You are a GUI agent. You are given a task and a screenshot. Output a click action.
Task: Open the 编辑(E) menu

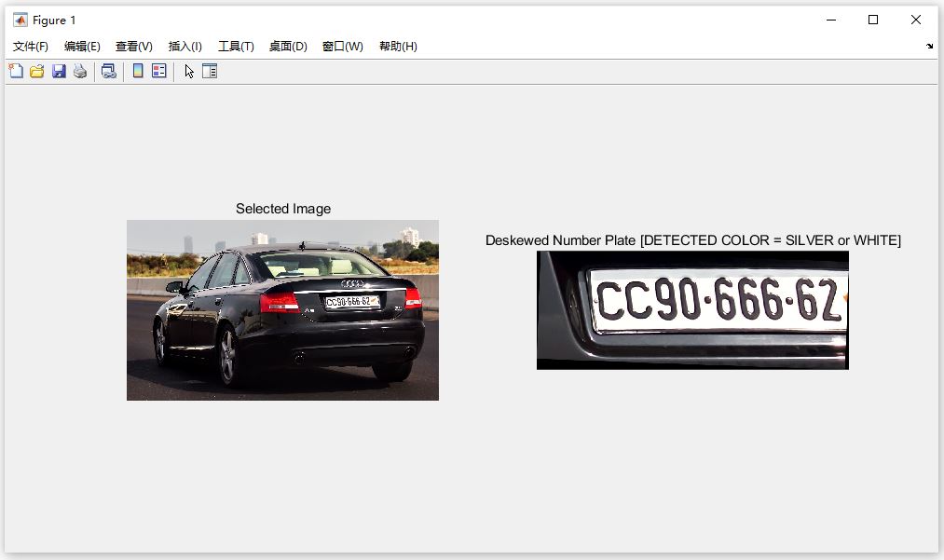point(82,47)
